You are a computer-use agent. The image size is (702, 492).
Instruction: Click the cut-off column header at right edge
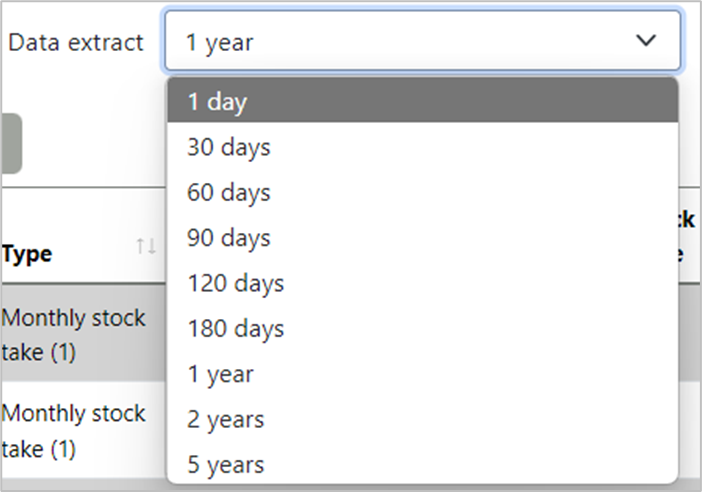pos(687,236)
